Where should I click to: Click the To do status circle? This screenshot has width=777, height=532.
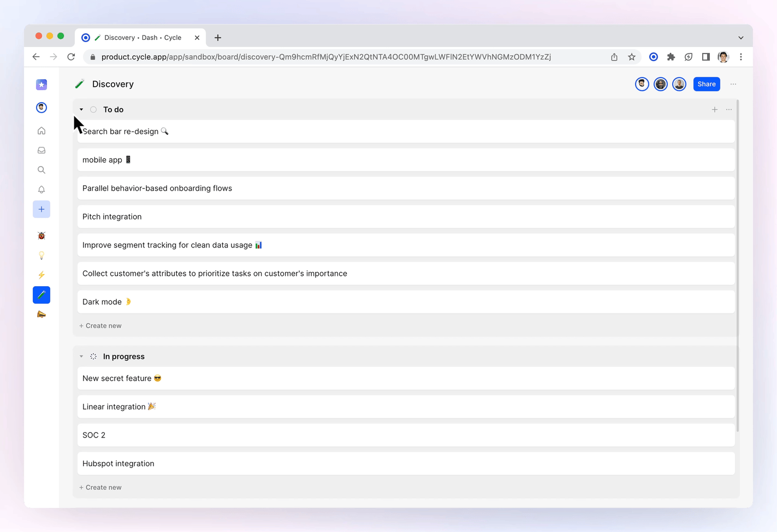(93, 110)
